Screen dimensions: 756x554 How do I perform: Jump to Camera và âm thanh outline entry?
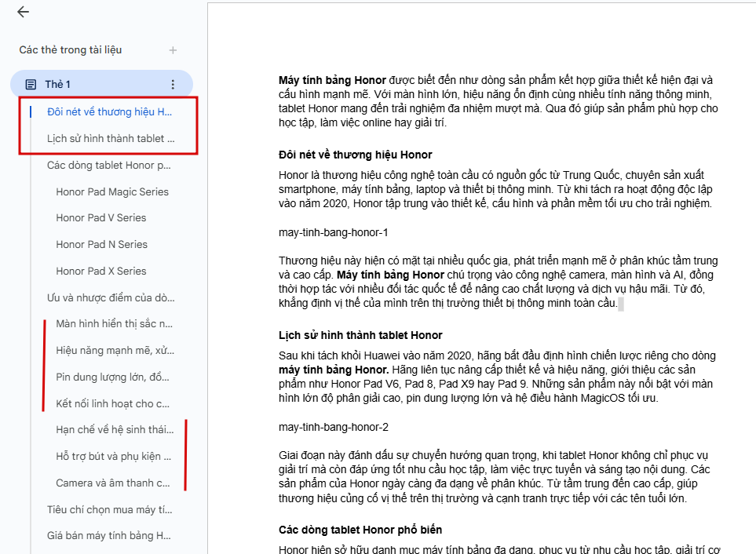click(113, 483)
